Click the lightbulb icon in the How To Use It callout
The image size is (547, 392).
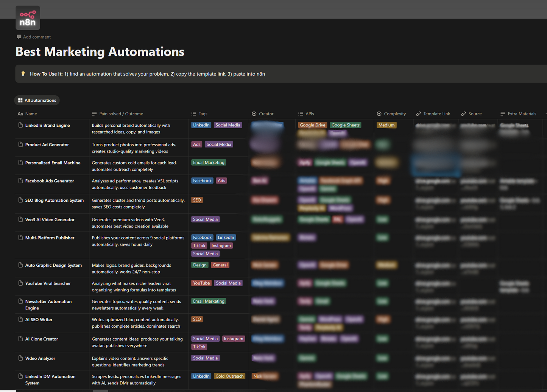[23, 74]
